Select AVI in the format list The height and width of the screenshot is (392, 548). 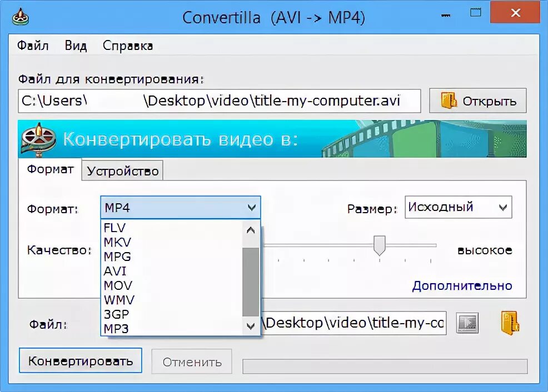(172, 271)
